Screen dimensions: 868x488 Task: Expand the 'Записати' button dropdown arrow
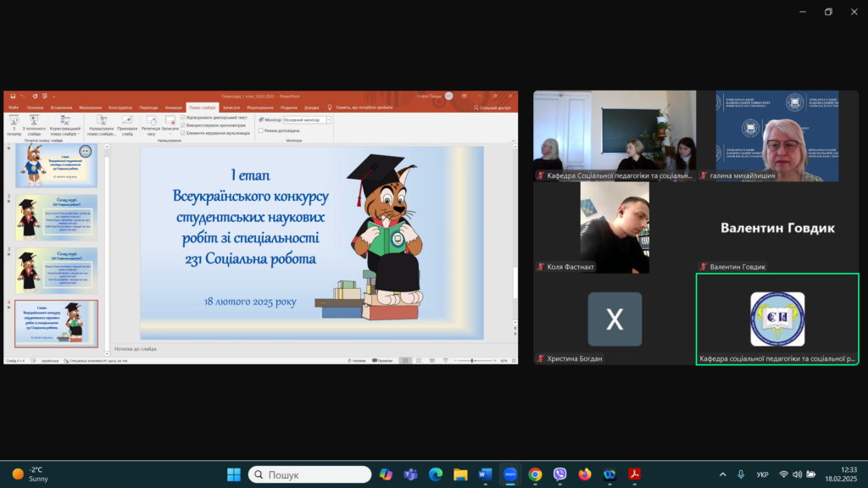pos(170,132)
